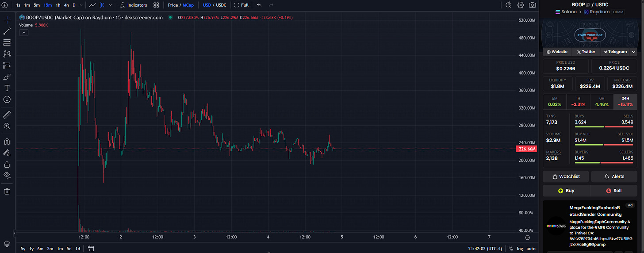Viewport: 644px width, 253px height.
Task: Hide all drawings with eye icon
Action: coord(7,176)
